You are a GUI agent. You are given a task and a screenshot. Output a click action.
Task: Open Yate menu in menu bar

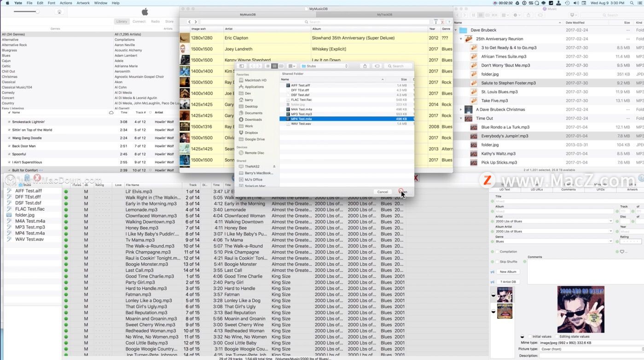pyautogui.click(x=18, y=3)
